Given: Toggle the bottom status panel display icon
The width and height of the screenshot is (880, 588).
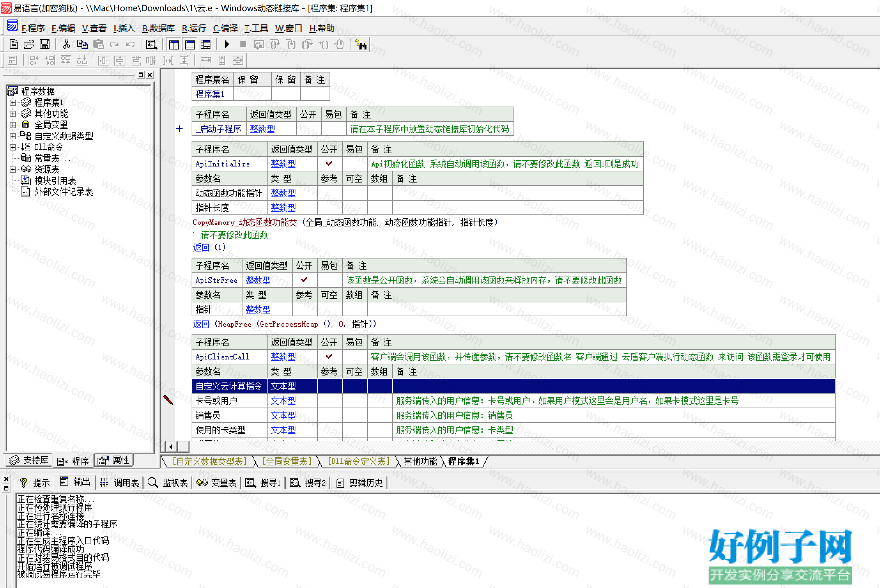Looking at the screenshot, I should (x=190, y=45).
